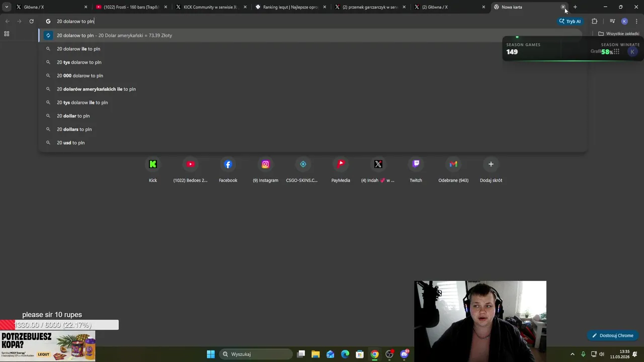Expand the tab search dropdown arrow
Image resolution: width=644 pixels, height=362 pixels.
(x=7, y=7)
